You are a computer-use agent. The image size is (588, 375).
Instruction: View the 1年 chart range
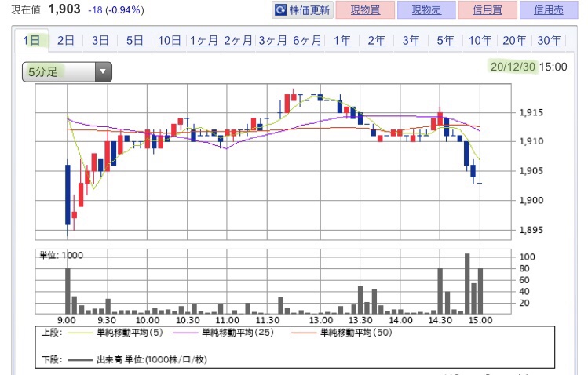342,41
